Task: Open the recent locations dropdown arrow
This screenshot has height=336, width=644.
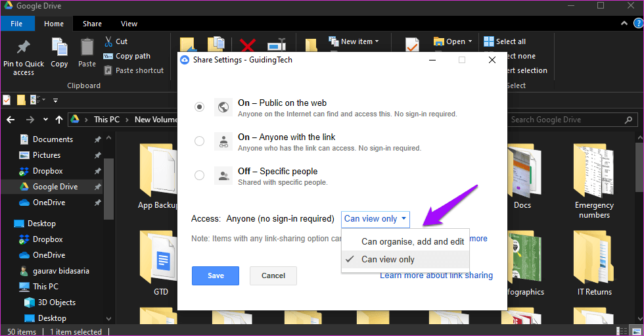Action: tap(45, 120)
